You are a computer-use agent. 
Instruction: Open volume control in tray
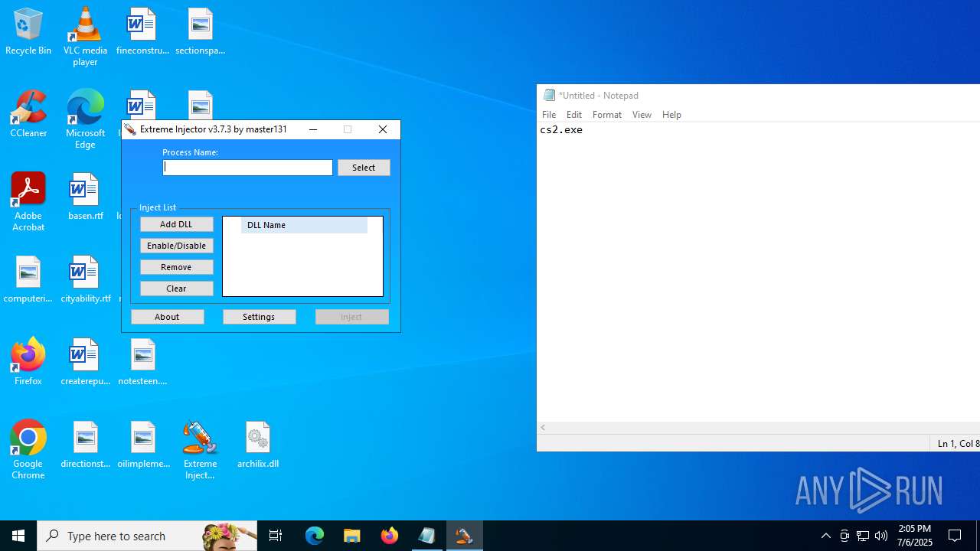881,536
